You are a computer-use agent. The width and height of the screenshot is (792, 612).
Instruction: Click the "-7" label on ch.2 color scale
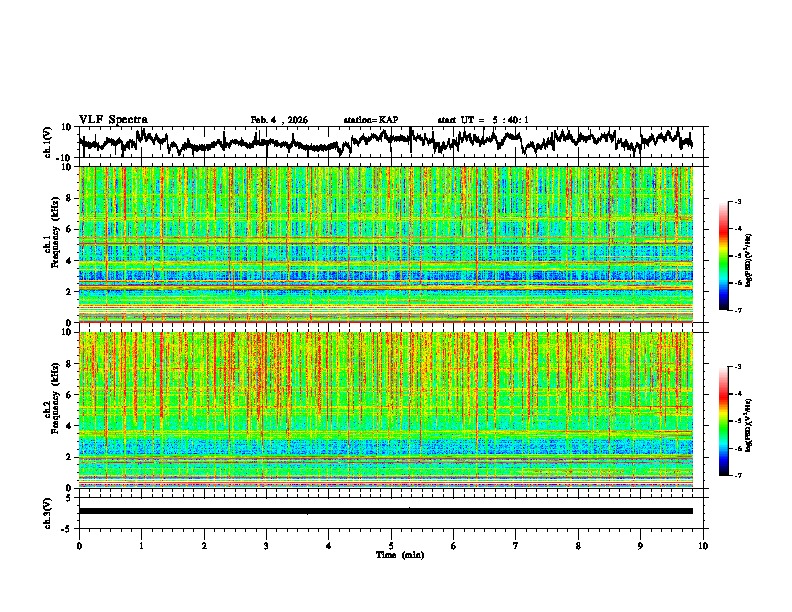(x=738, y=475)
